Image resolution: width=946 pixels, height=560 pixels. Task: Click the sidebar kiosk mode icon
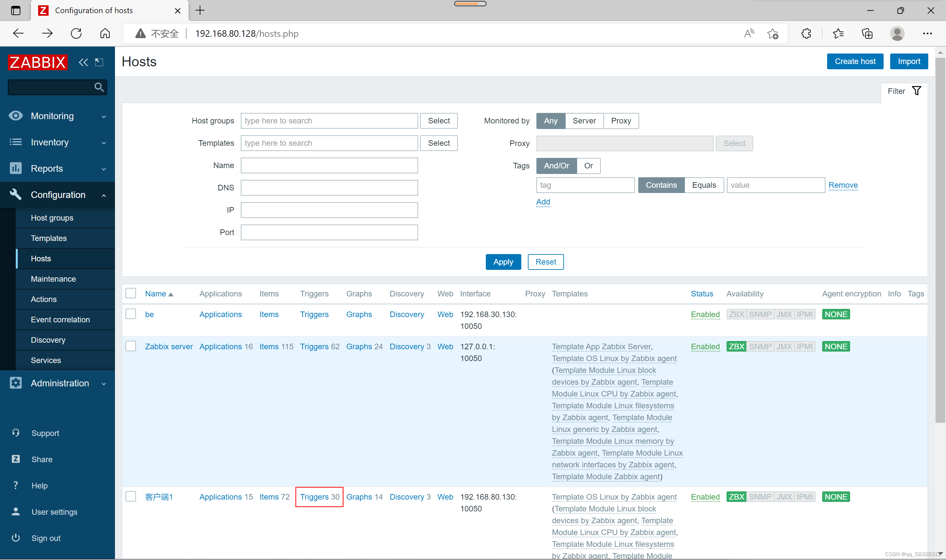99,62
